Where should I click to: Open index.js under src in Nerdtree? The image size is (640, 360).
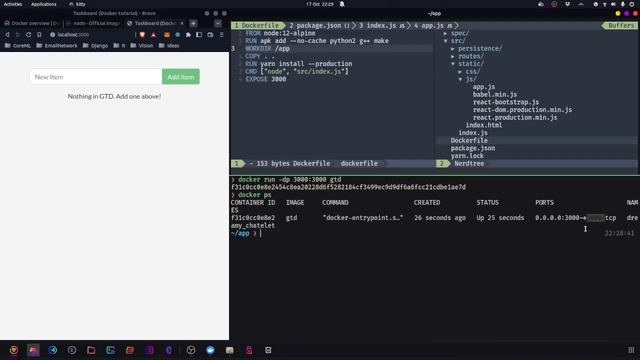pyautogui.click(x=473, y=133)
